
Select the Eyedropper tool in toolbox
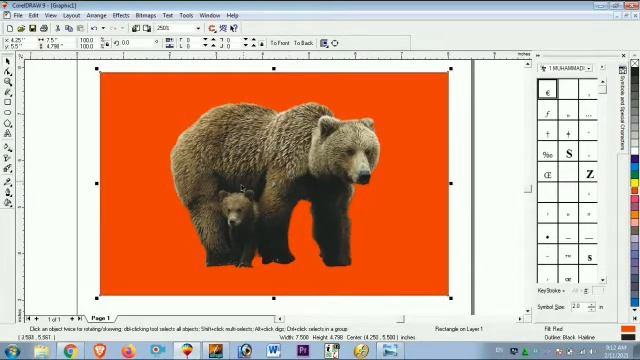(x=8, y=182)
